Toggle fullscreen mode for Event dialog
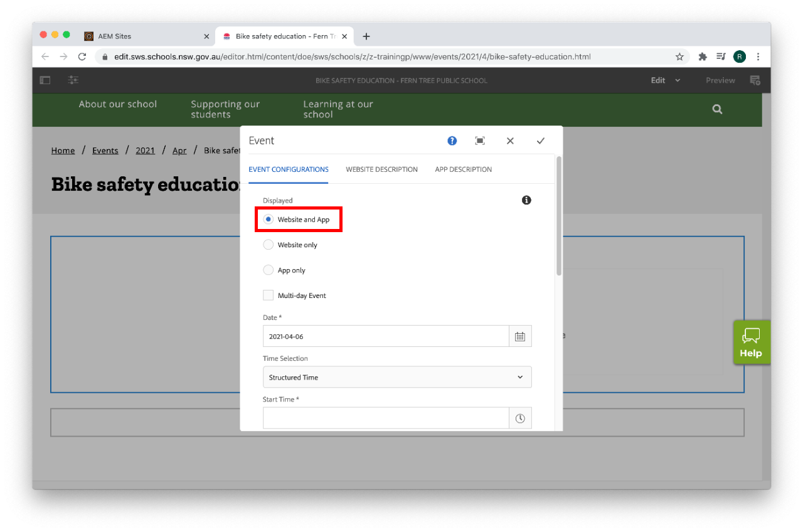803x532 pixels. 480,141
